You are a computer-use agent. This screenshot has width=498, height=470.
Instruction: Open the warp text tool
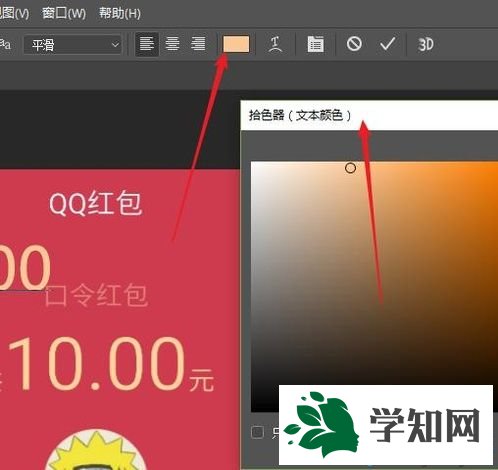click(x=275, y=44)
